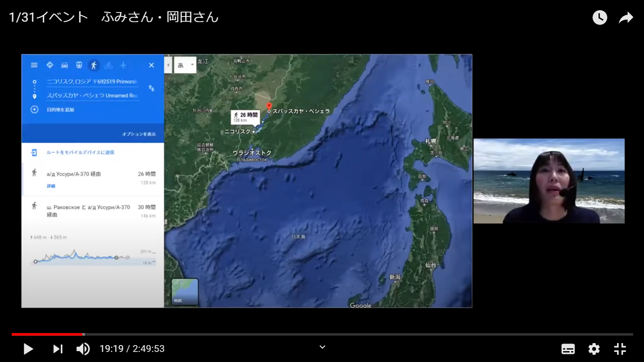Click オプションを表示 link
The width and height of the screenshot is (644, 362).
click(139, 134)
